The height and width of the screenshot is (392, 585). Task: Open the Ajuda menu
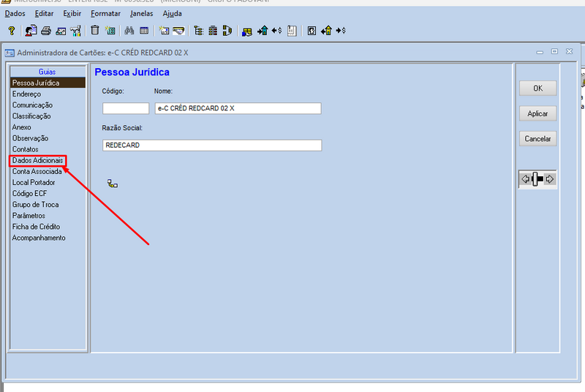pyautogui.click(x=172, y=14)
